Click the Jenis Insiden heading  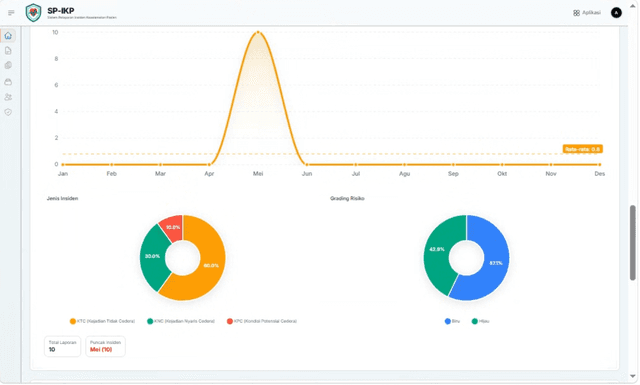[62, 198]
